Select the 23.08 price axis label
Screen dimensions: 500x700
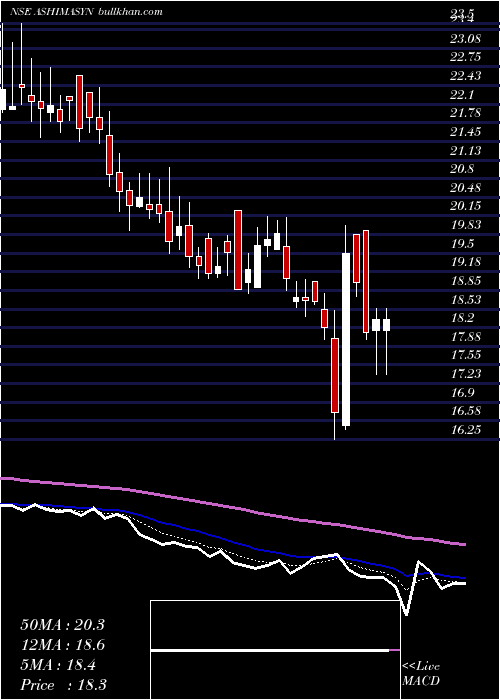tap(466, 39)
